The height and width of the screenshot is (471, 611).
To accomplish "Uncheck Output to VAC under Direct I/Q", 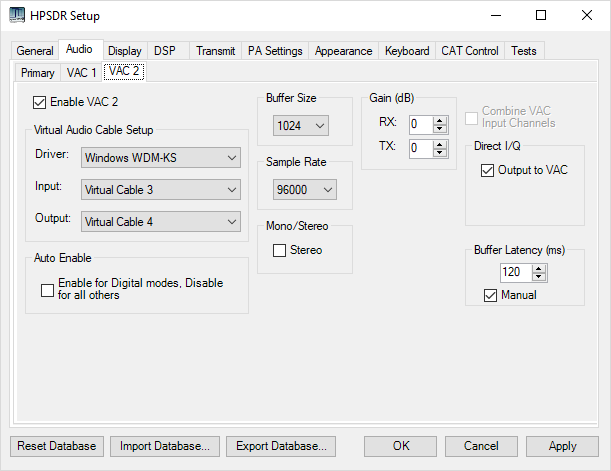I will tap(487, 170).
